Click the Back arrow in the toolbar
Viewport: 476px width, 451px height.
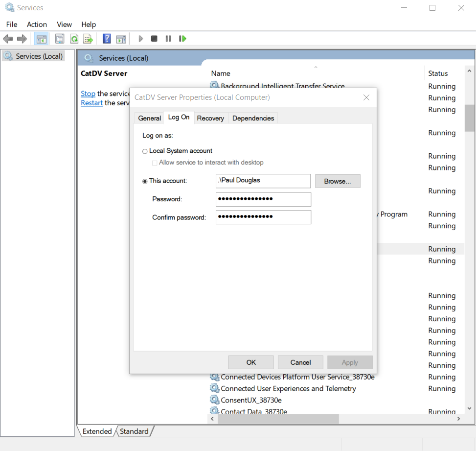click(8, 39)
